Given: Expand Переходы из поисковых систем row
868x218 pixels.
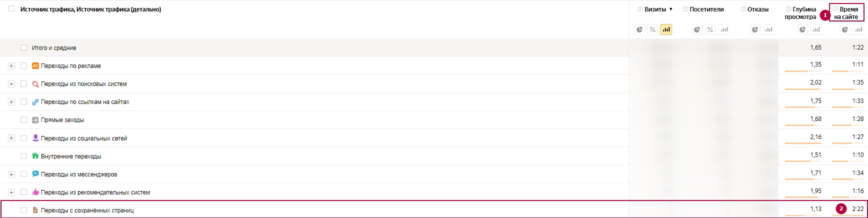Looking at the screenshot, I should point(11,84).
